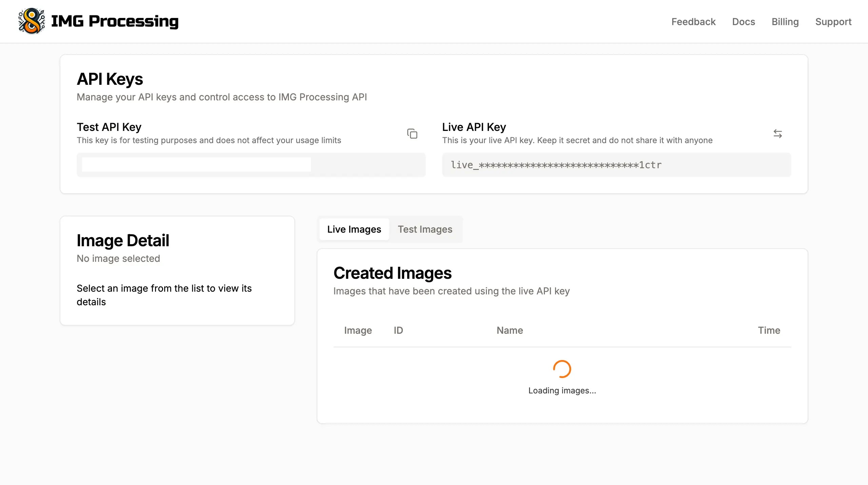
Task: Click the Image Detail panel heading
Action: [x=123, y=240]
